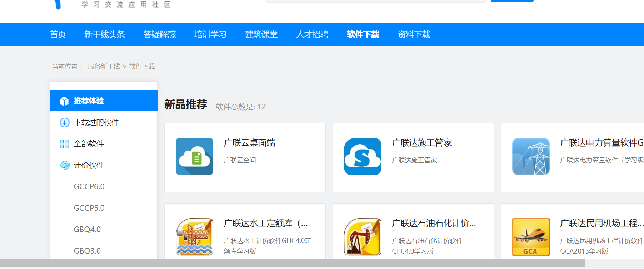The width and height of the screenshot is (644, 269).
Task: Click the 水工定额库 crane icon
Action: point(194,237)
